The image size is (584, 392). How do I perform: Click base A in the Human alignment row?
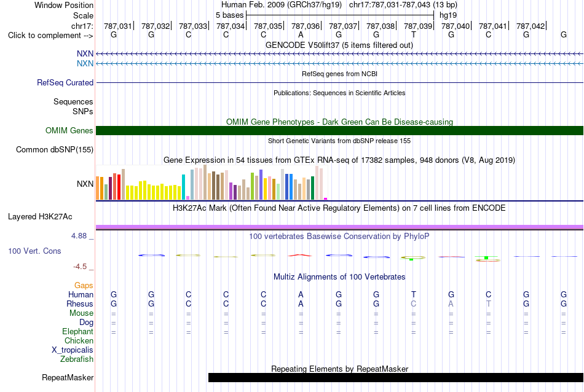tap(301, 294)
